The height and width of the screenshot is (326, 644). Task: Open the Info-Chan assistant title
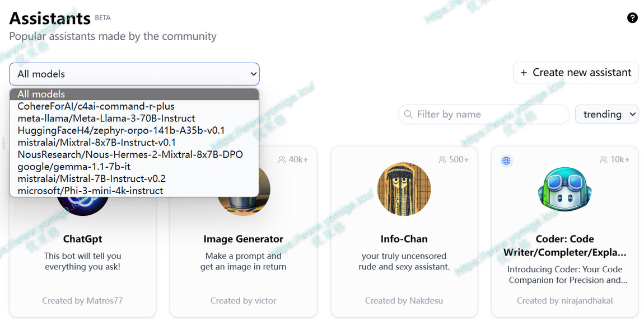[404, 239]
